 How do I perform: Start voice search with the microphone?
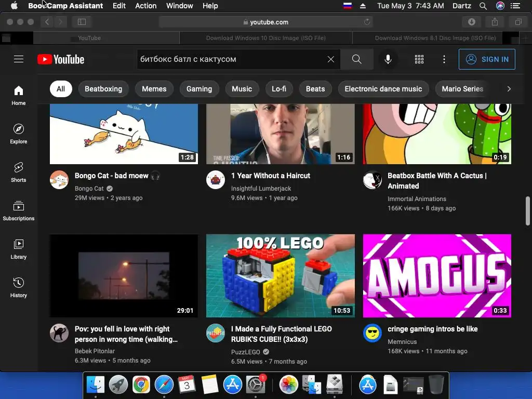pos(388,59)
